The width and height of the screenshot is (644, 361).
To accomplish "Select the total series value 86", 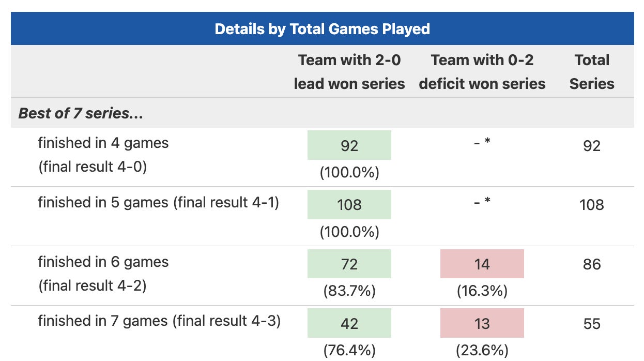I will (x=592, y=264).
